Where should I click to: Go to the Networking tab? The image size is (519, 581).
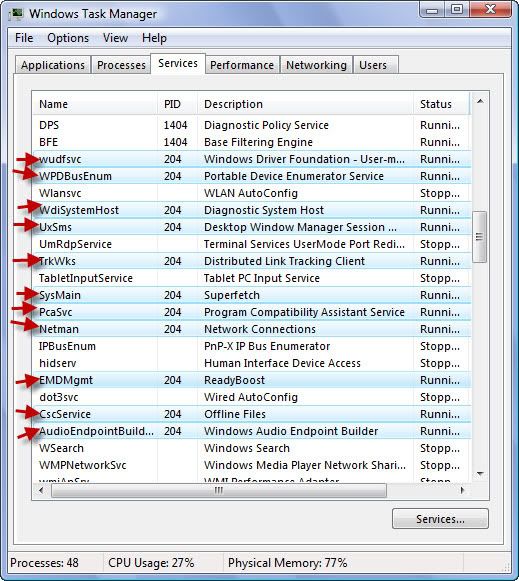316,65
